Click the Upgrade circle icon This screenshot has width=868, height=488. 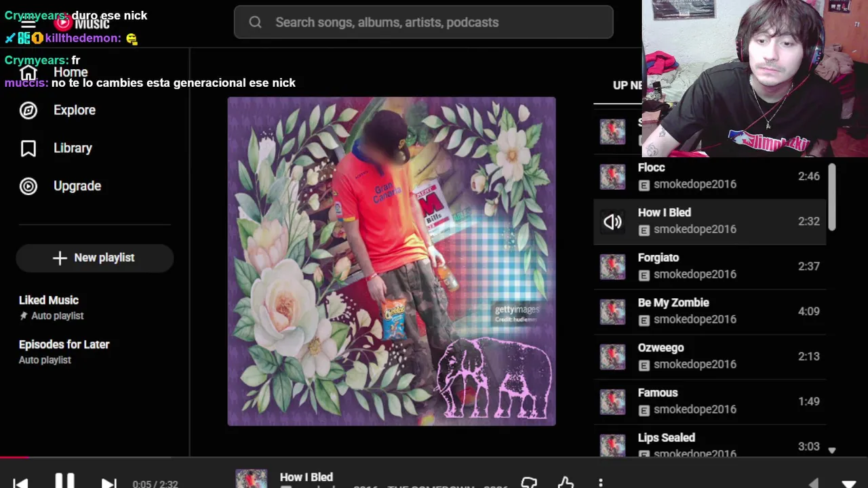pos(28,186)
